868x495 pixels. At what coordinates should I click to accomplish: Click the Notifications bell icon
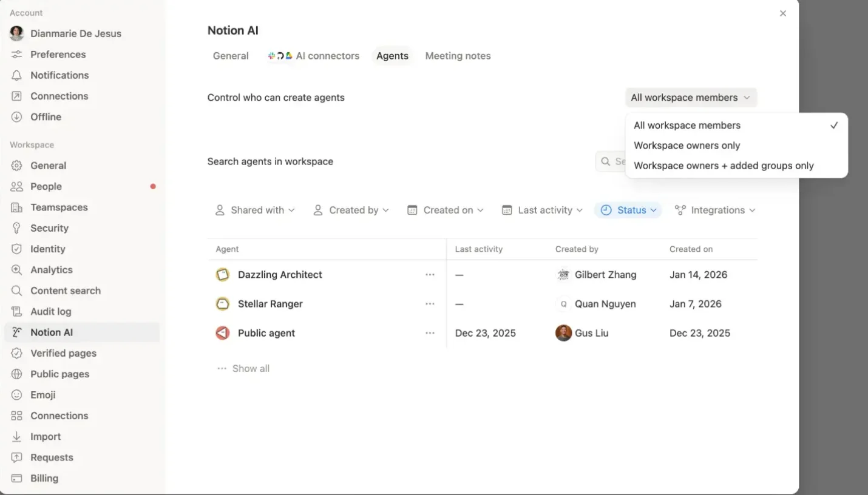(x=17, y=75)
